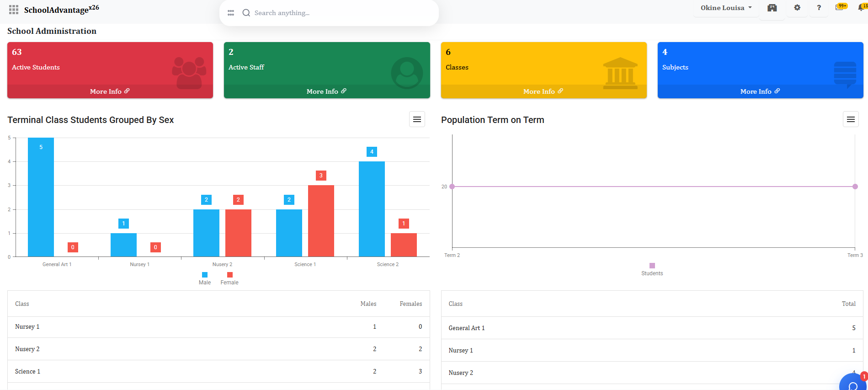Click the Females column header
Image resolution: width=868 pixels, height=390 pixels.
(x=411, y=304)
